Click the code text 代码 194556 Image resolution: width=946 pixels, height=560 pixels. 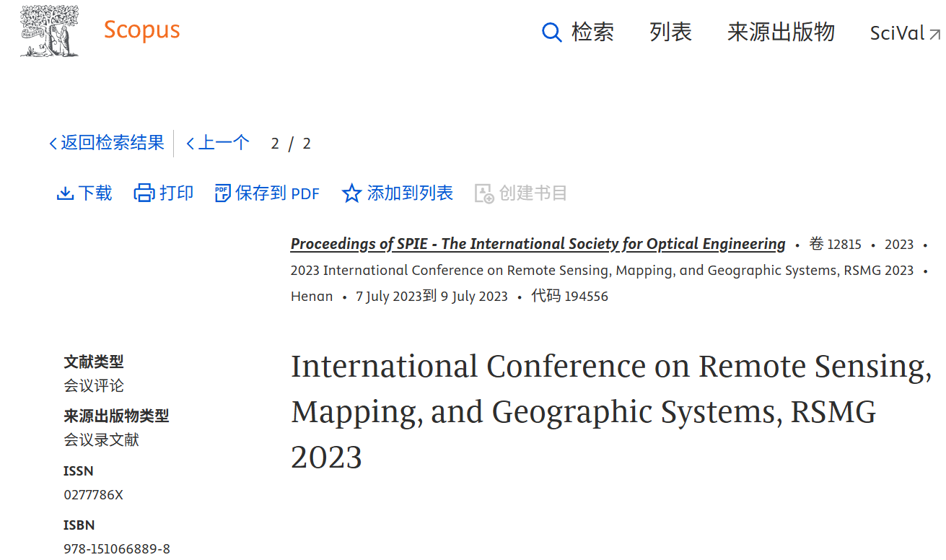click(569, 296)
